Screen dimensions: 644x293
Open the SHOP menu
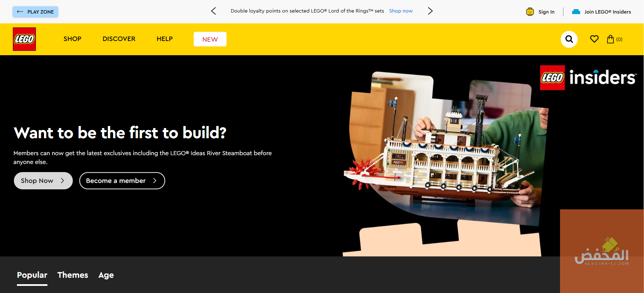click(x=72, y=39)
